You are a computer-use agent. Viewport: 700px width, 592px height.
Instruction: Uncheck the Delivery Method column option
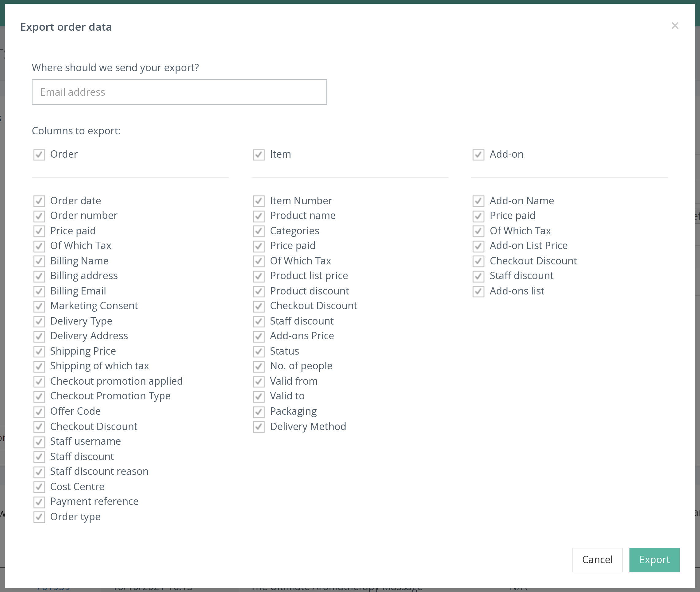point(258,426)
